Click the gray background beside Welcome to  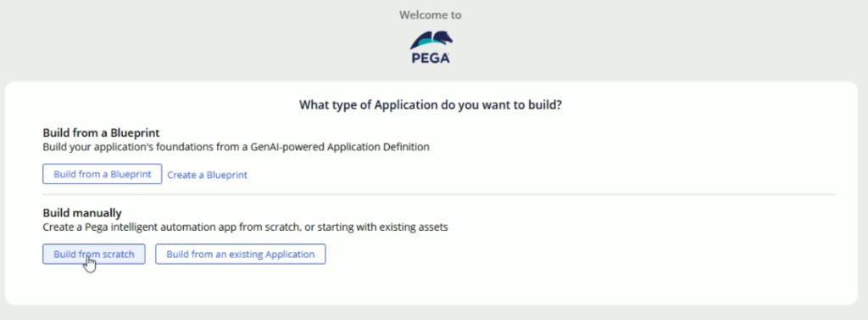tap(221, 15)
